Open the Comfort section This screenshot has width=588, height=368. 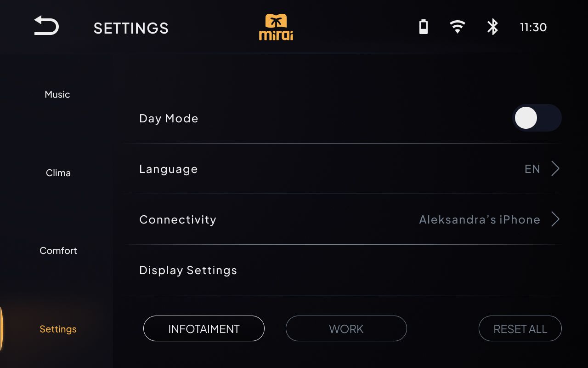tap(58, 251)
